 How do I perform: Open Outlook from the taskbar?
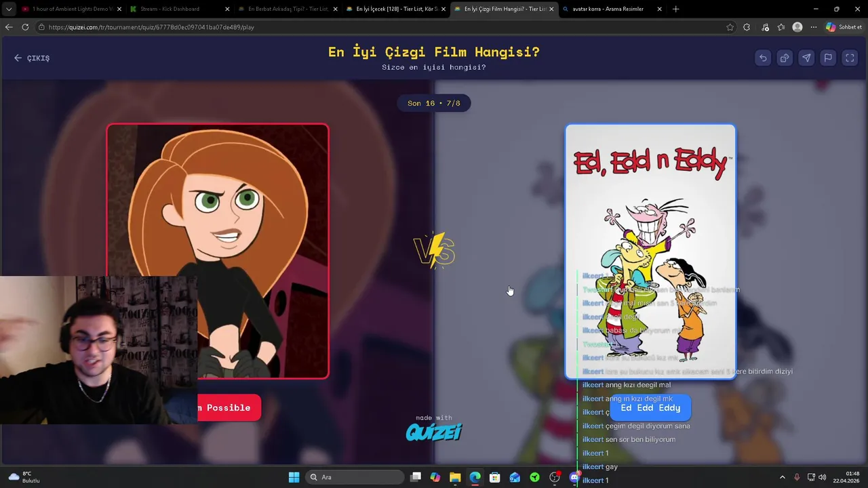click(x=515, y=477)
